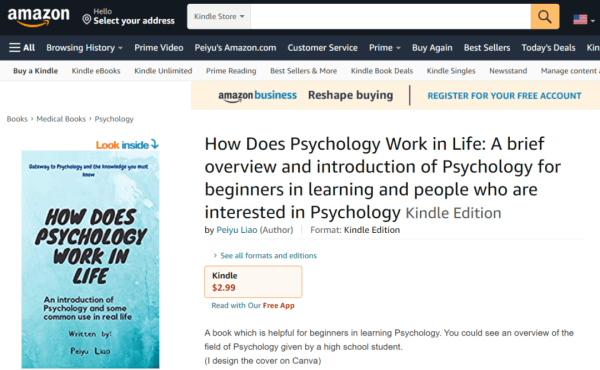Expand the Browsing History dropdown
This screenshot has height=370, width=600.
tap(84, 48)
